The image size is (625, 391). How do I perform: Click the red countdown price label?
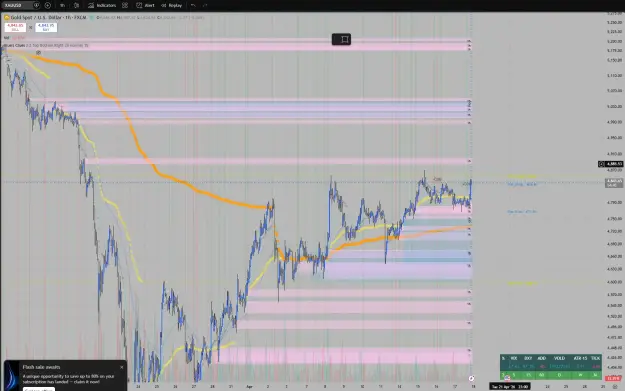612,378
